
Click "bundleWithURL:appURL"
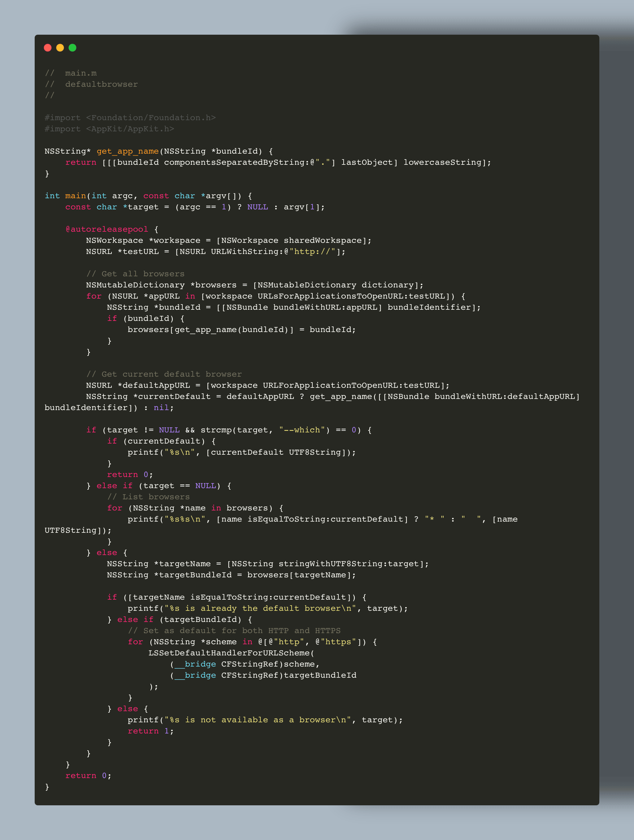click(325, 307)
